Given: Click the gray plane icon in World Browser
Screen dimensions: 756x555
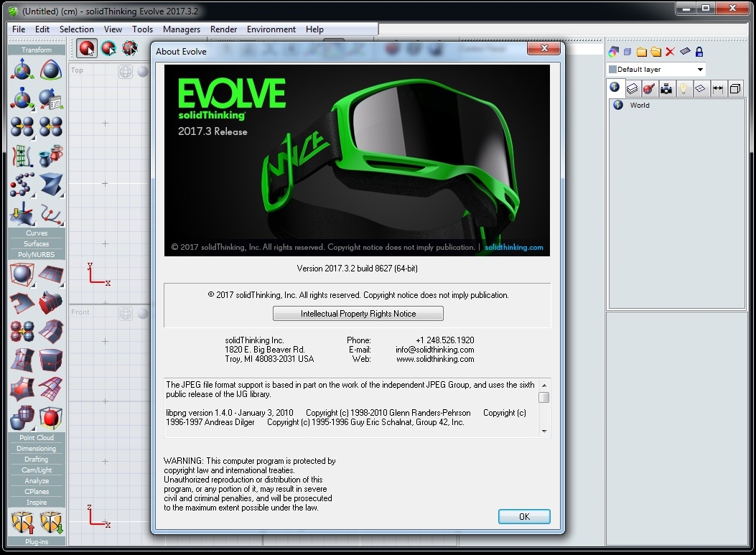Looking at the screenshot, I should tap(685, 51).
